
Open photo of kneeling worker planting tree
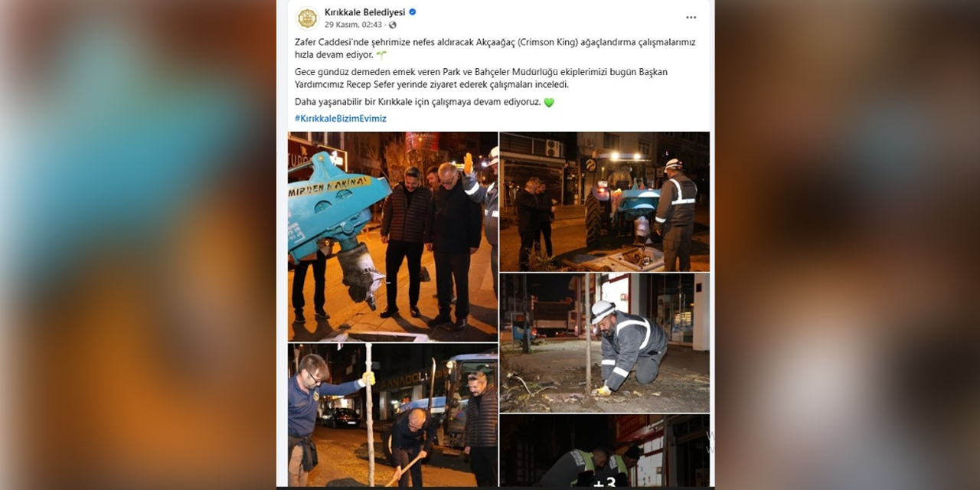[605, 343]
